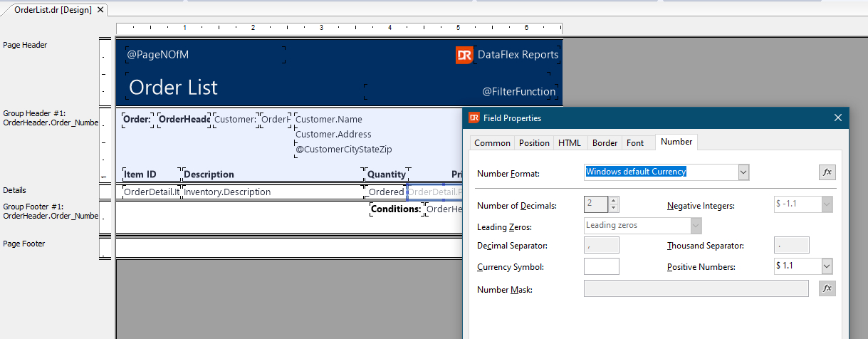
Task: Select the highlighted OrderDetail.P price field
Action: click(x=435, y=192)
